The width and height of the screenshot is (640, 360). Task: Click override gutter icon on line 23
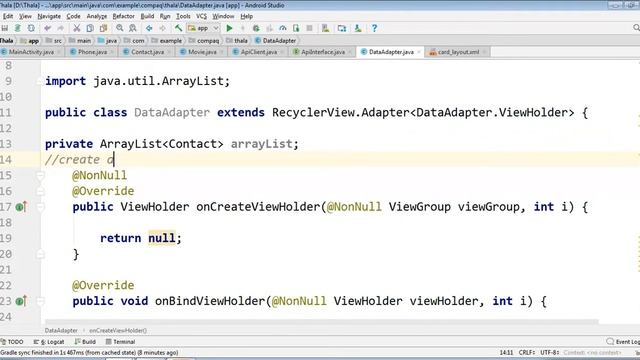(x=21, y=301)
